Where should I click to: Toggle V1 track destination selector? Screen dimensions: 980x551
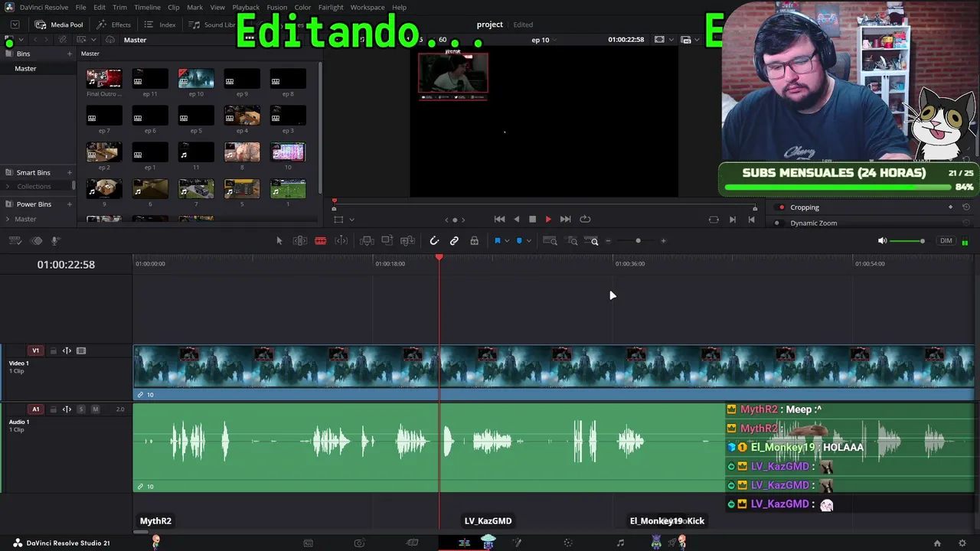point(35,350)
